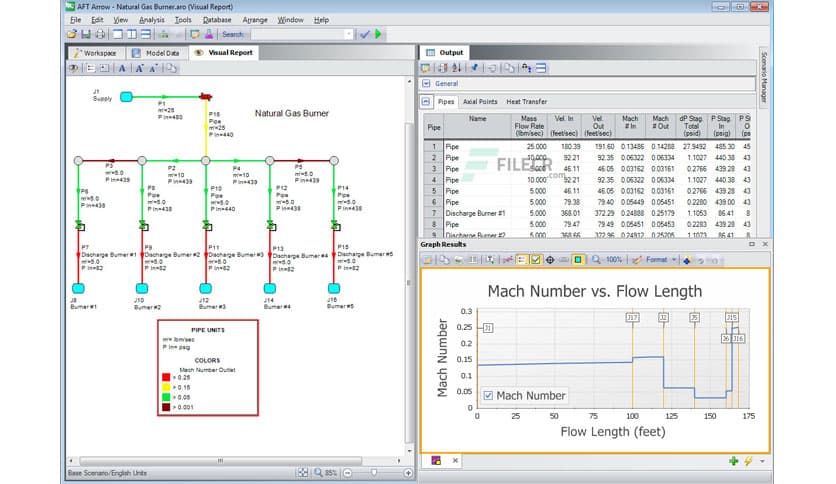The image size is (836, 484).
Task: Click the blue checkmark model status icon
Action: point(365,34)
